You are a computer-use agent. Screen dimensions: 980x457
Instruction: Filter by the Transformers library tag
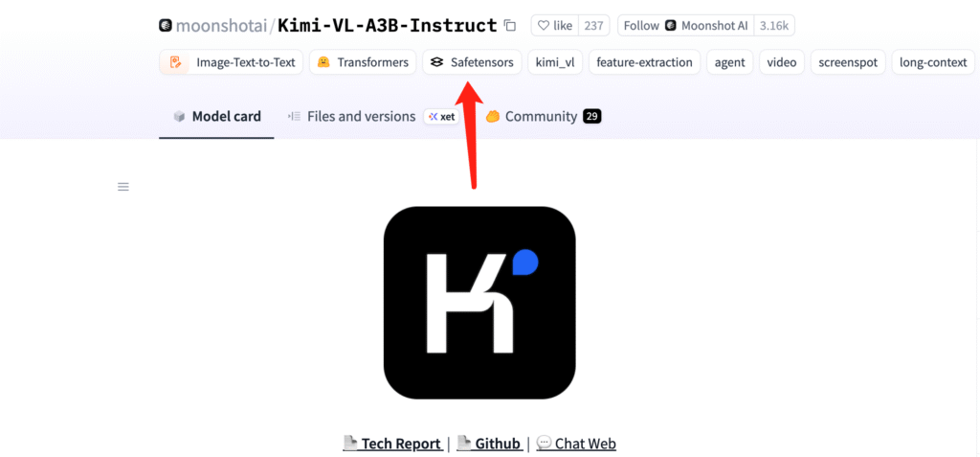pyautogui.click(x=363, y=62)
